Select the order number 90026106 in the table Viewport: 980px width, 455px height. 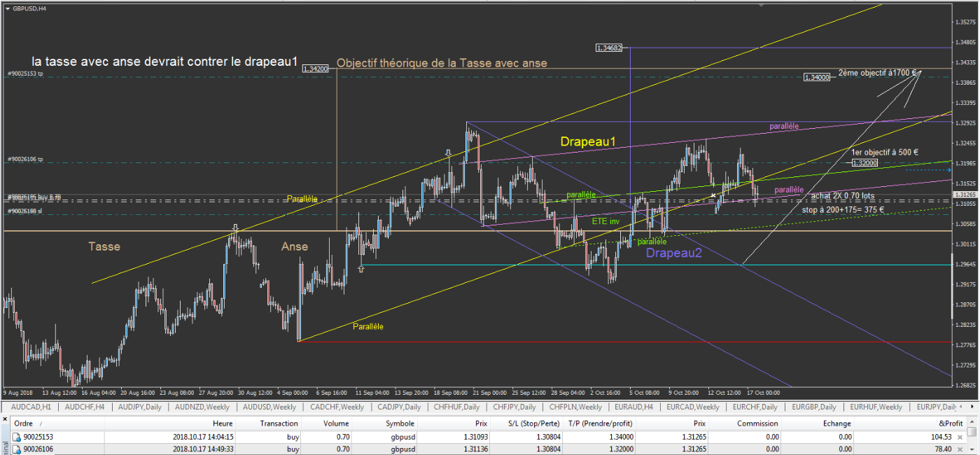(39, 449)
